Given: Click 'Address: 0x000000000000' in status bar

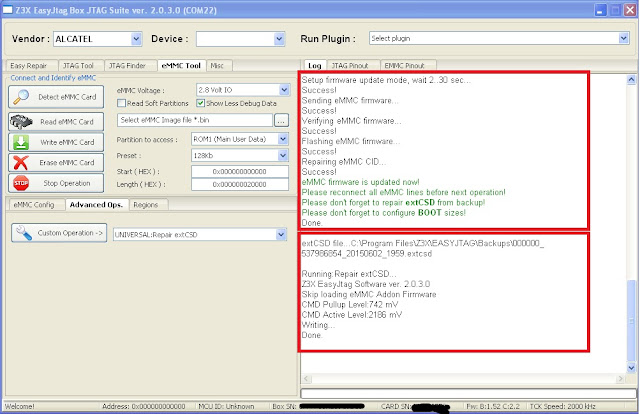Looking at the screenshot, I should [x=144, y=406].
